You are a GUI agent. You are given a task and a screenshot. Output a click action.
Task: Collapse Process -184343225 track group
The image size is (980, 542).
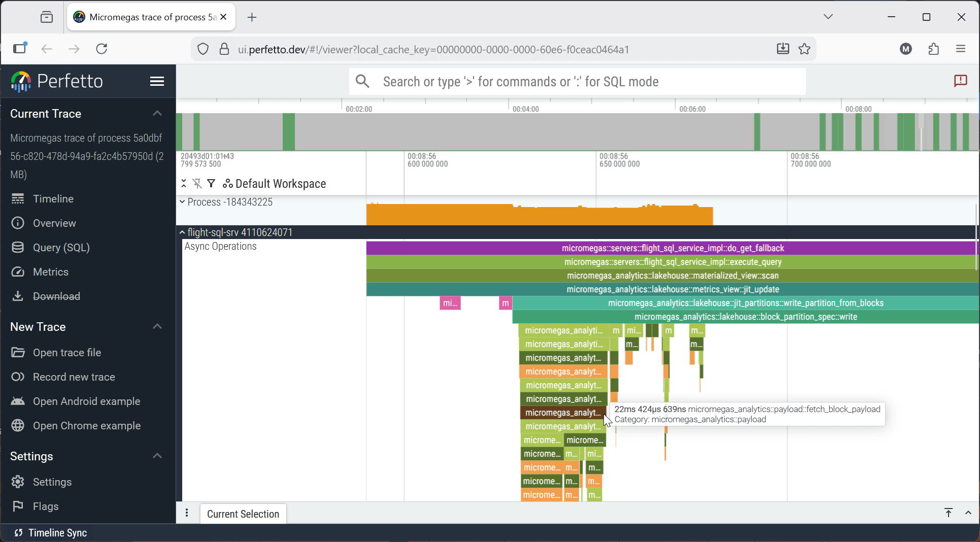coord(182,202)
